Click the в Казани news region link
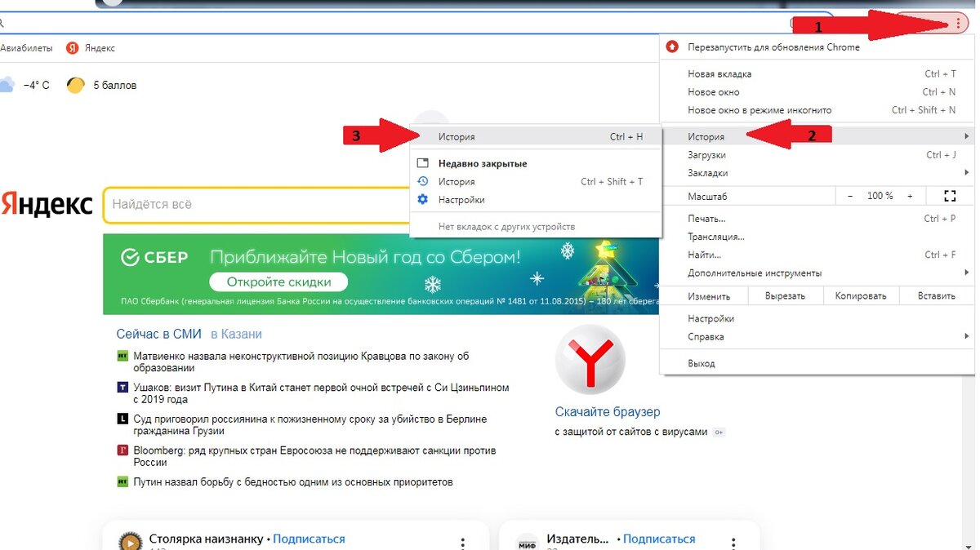This screenshot has width=980, height=550. tap(236, 334)
